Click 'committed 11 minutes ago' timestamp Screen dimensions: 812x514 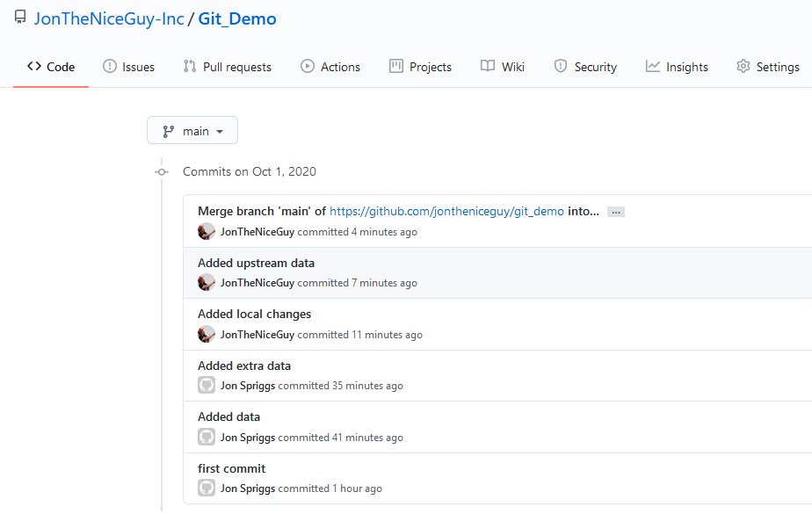tap(360, 335)
